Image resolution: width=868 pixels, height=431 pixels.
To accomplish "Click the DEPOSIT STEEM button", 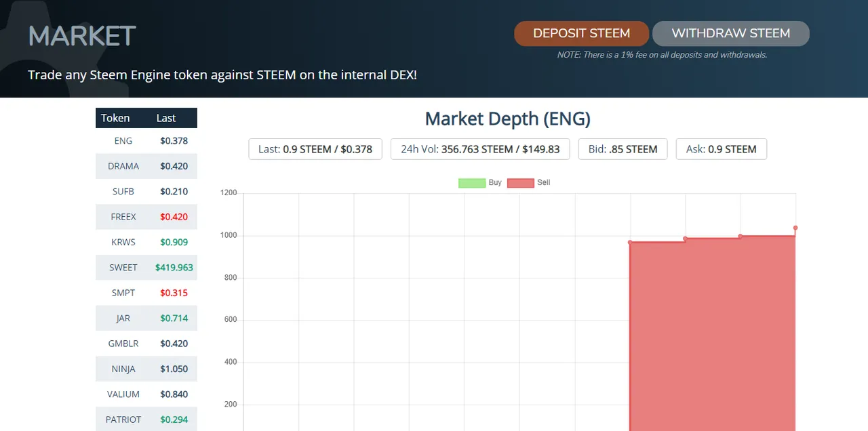I will pyautogui.click(x=582, y=33).
